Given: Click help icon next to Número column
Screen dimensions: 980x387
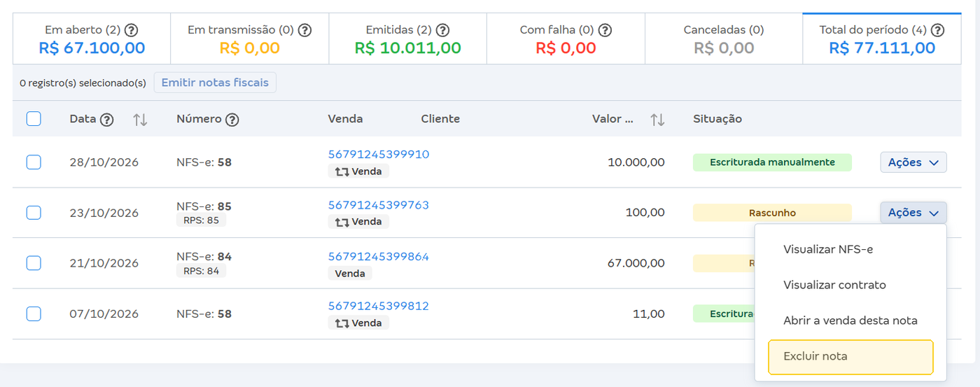Looking at the screenshot, I should 232,119.
